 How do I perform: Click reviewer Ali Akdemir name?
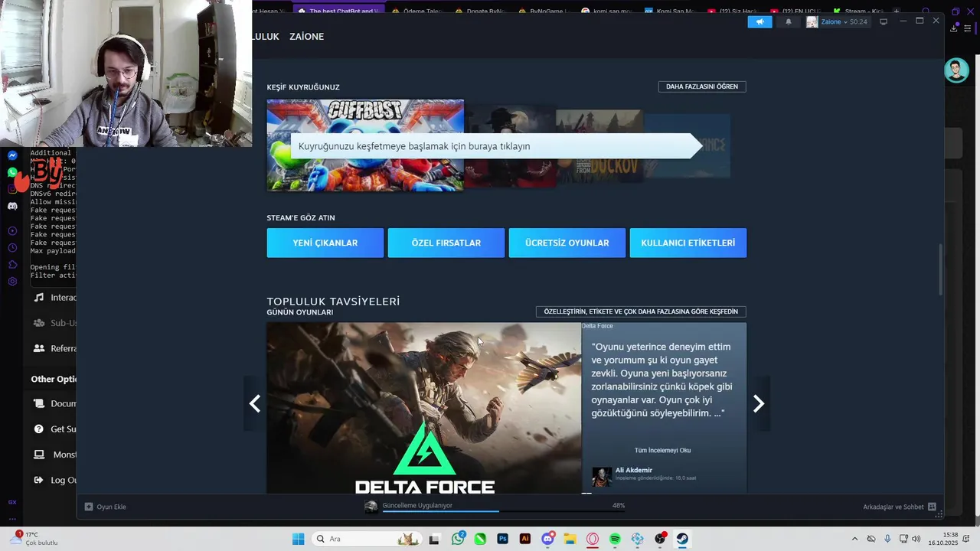634,470
